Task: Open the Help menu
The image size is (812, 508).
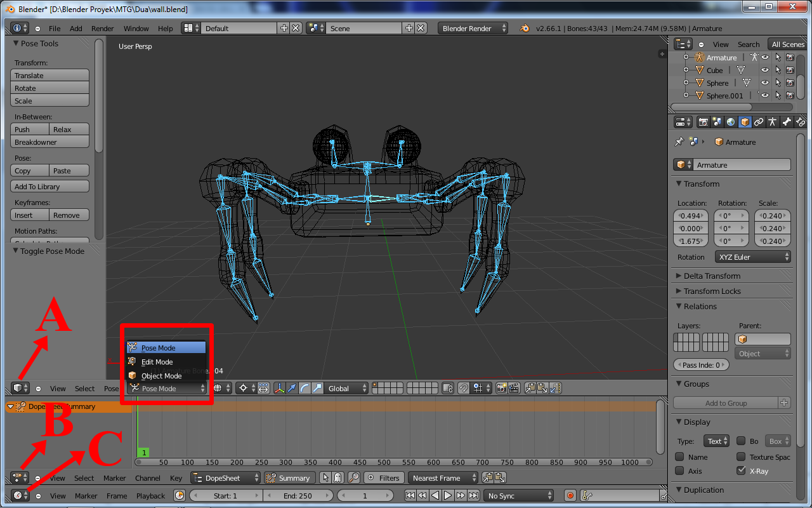Action: [x=165, y=29]
